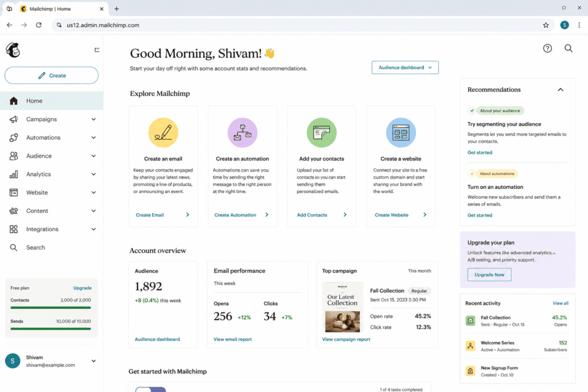Click the Mailchimp Freddie logo
The image size is (588, 392).
point(13,50)
